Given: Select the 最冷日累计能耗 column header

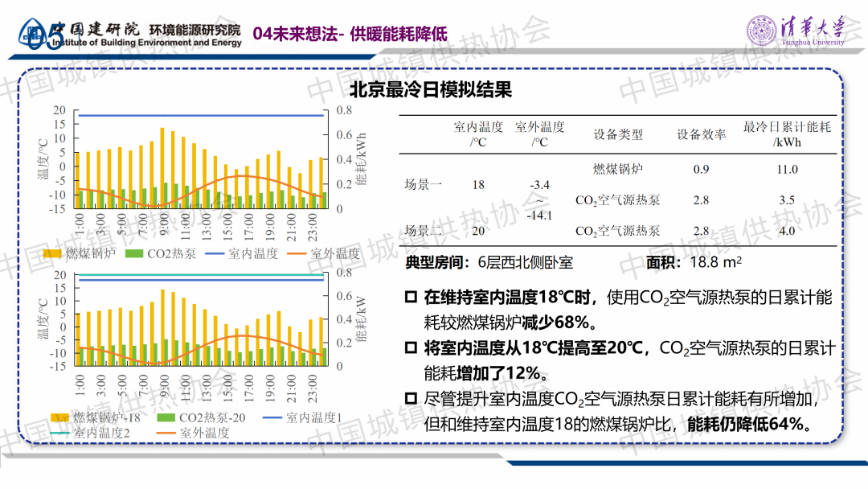Looking at the screenshot, I should click(787, 134).
